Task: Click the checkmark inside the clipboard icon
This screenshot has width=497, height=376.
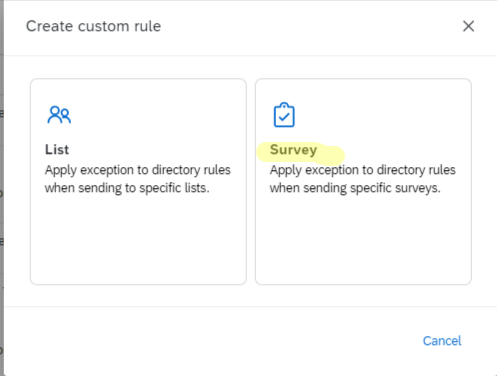Action: coord(284,117)
